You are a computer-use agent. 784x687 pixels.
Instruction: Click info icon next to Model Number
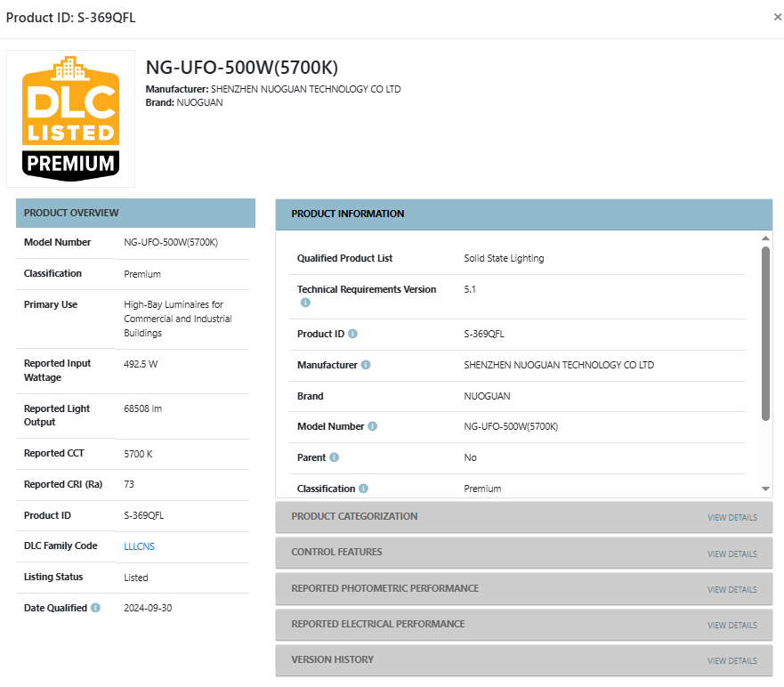pos(373,426)
